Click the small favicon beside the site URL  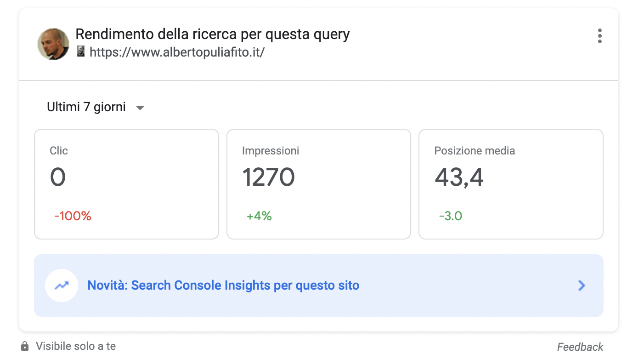pos(81,51)
